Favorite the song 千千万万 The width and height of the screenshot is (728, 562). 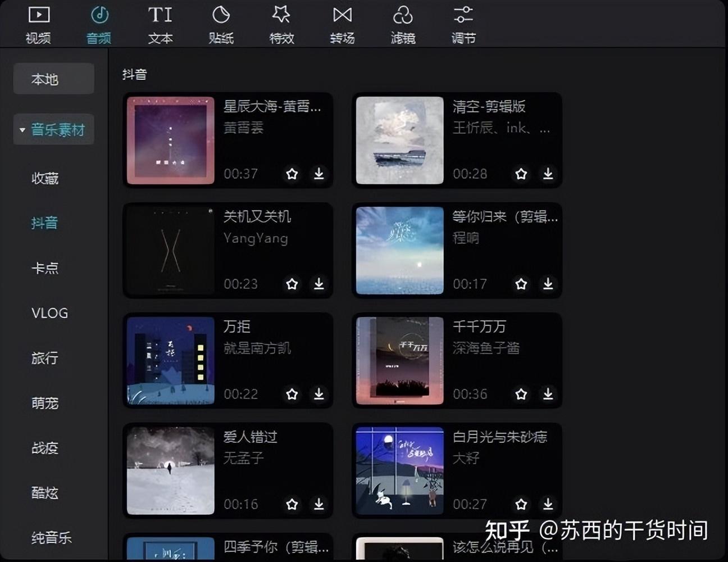coord(521,394)
